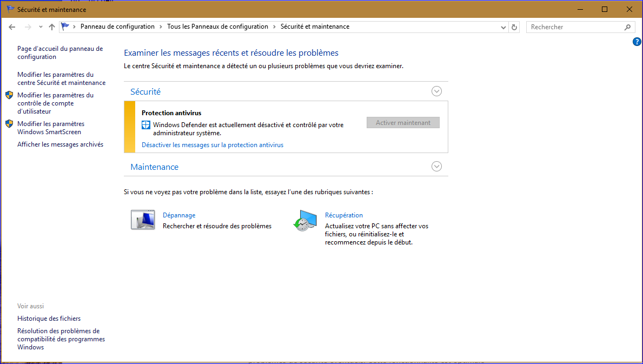This screenshot has height=364, width=643.
Task: Open 'Modifier les paramètres Windows SmartScreen'
Action: (x=51, y=128)
